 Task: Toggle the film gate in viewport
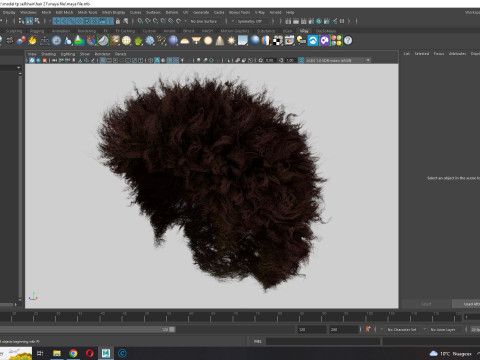click(x=109, y=60)
